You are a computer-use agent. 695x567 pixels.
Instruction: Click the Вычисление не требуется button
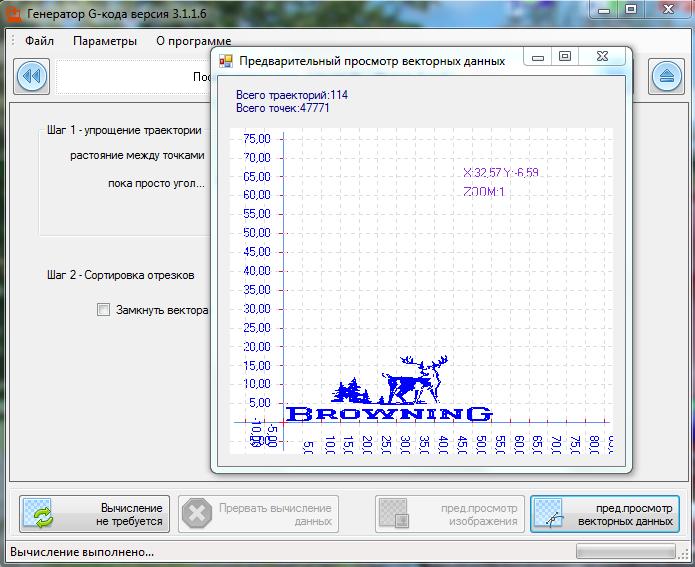coord(94,514)
